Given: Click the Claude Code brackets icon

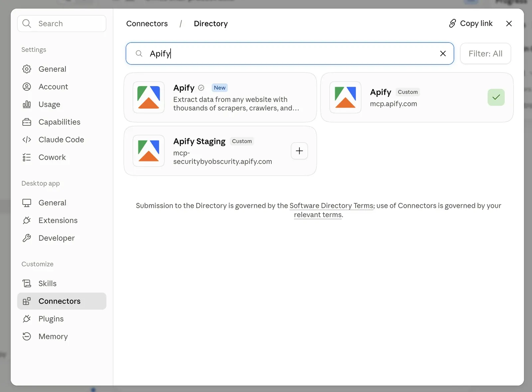Looking at the screenshot, I should point(27,140).
